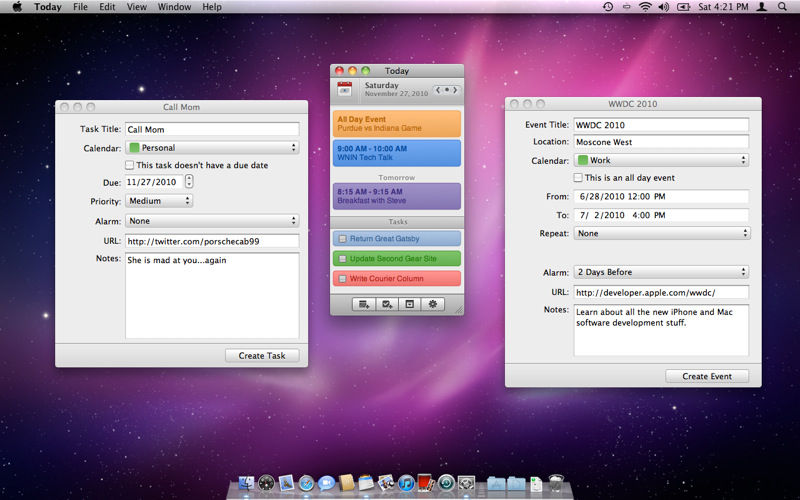This screenshot has width=800, height=500.
Task: Open the 2 Days Before alarm dropdown
Action: click(662, 272)
